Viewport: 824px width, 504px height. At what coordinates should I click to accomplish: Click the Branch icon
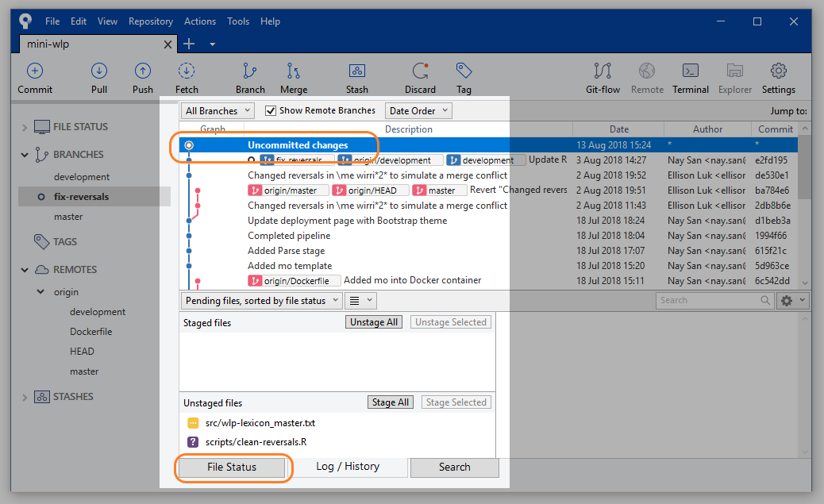click(x=250, y=77)
